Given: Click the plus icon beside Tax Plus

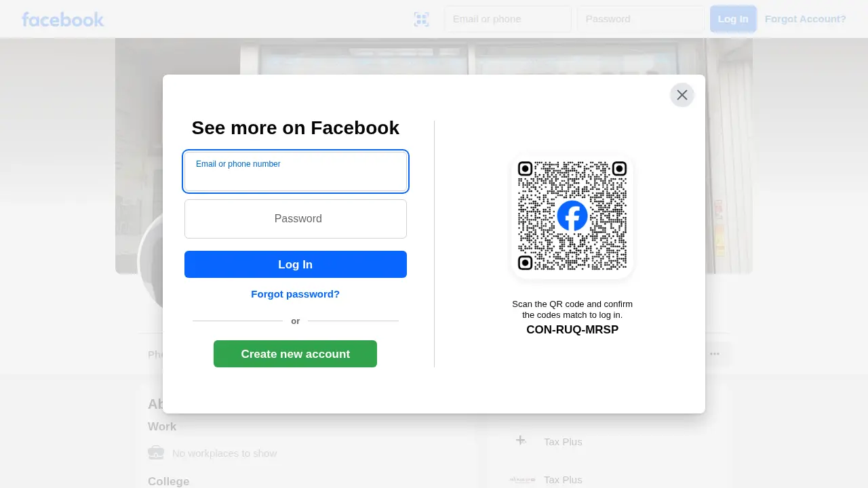Looking at the screenshot, I should pos(521,441).
